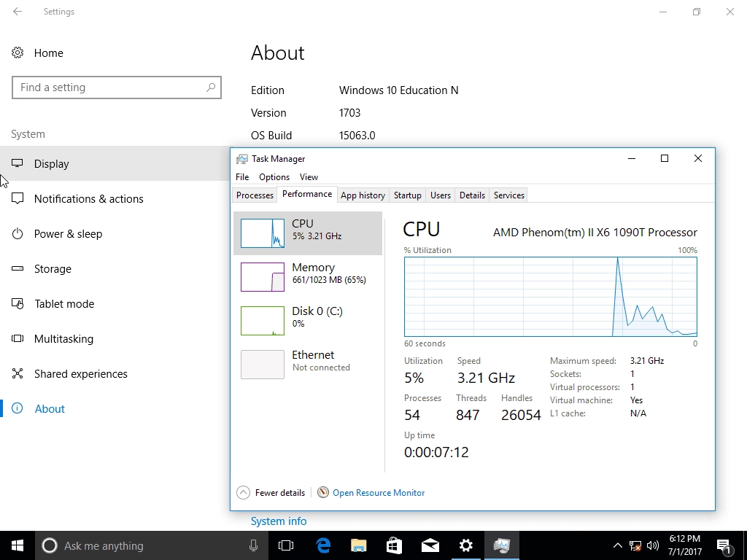This screenshot has height=560, width=747.
Task: Switch to the App history tab
Action: point(363,195)
